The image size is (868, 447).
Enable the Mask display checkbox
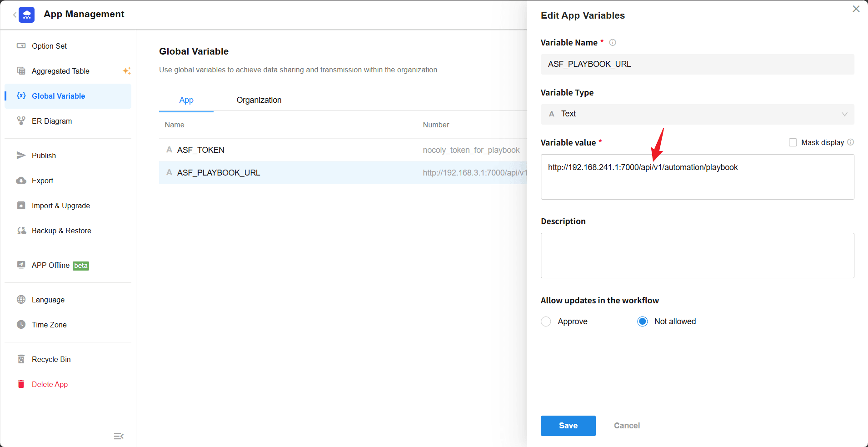click(793, 142)
